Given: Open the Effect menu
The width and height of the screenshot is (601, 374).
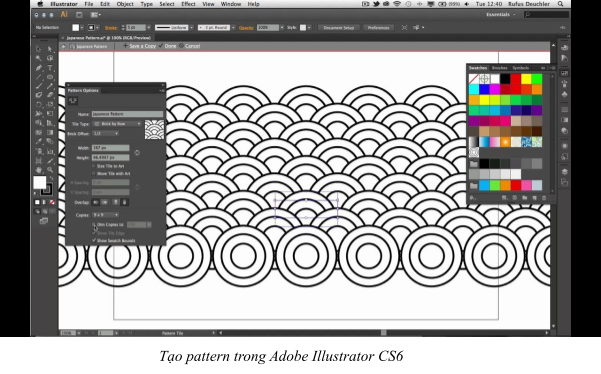Looking at the screenshot, I should click(x=188, y=4).
